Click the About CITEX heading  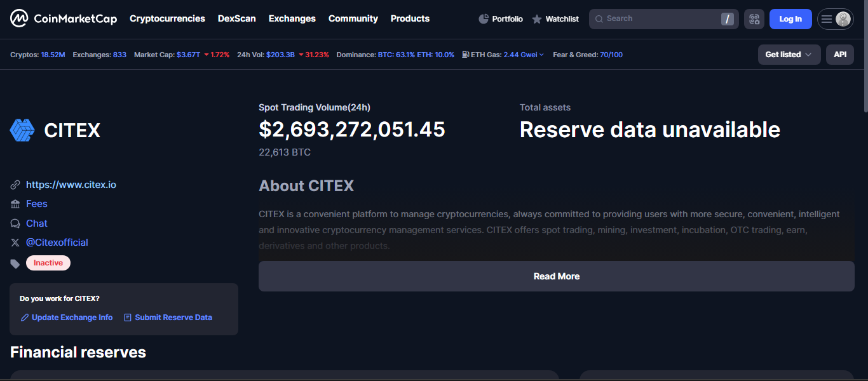point(306,186)
